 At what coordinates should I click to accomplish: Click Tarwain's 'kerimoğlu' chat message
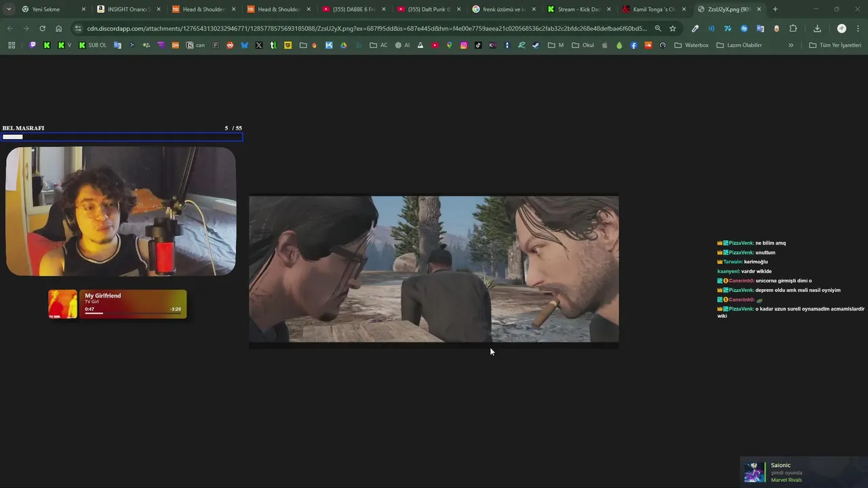(743, 262)
